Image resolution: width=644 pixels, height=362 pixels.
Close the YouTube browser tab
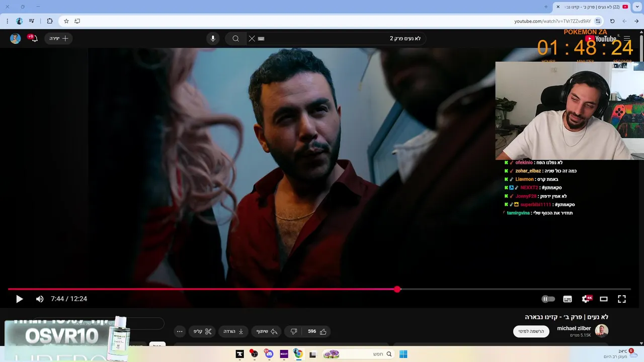pyautogui.click(x=558, y=7)
